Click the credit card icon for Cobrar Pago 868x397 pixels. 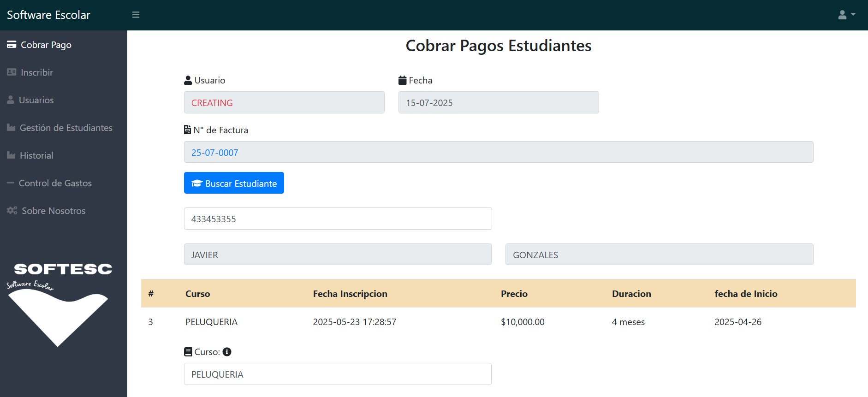(12, 45)
